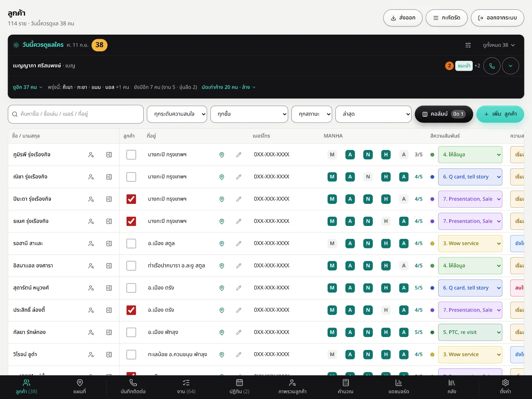Open the side panel icon for ประสิทธิ์ ล่องตี้
This screenshot has width=532, height=399.
[x=109, y=310]
